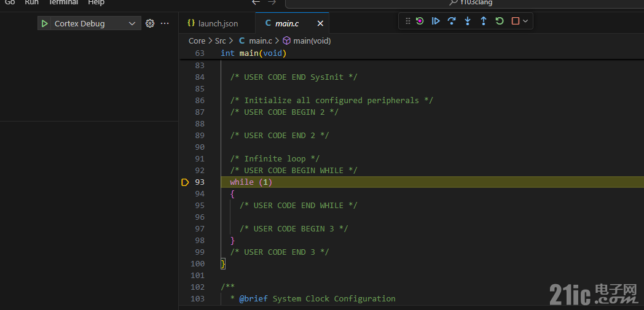The image size is (644, 310).
Task: Click line number 84 in the gutter
Action: click(x=200, y=77)
